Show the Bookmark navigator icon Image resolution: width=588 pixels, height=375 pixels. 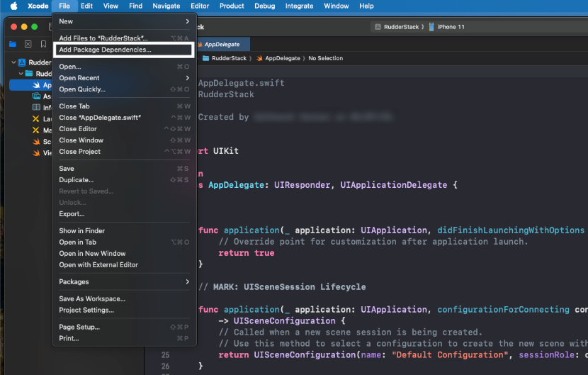[43, 44]
